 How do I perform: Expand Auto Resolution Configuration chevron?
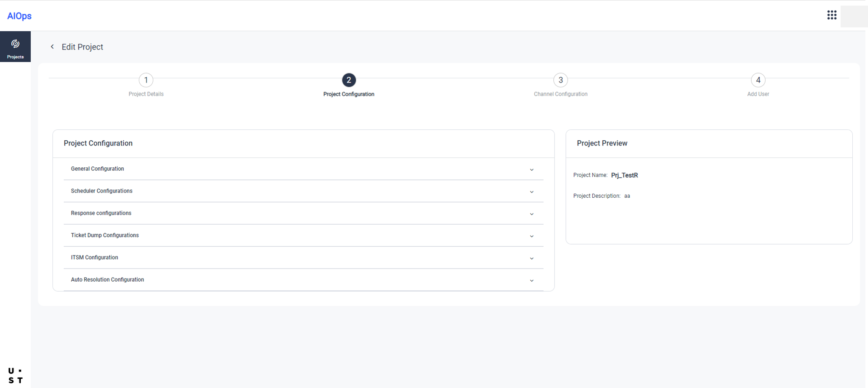click(x=531, y=281)
